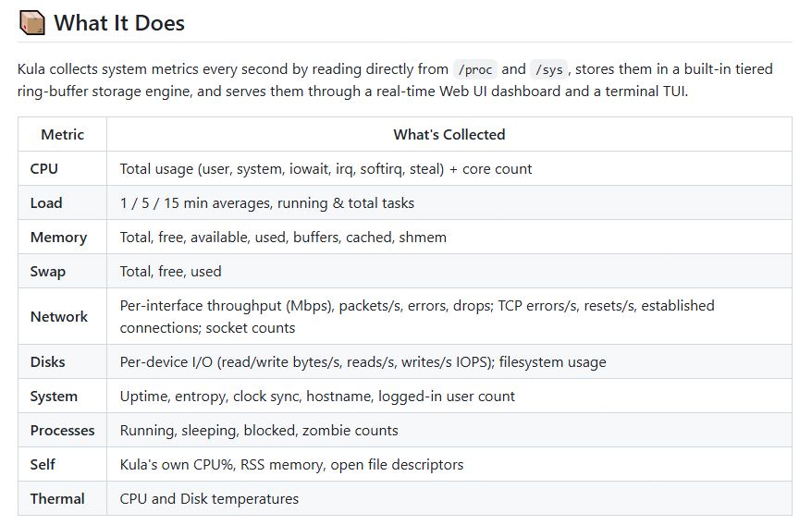Click the Processes metric cell
The image size is (812, 525).
click(x=62, y=431)
